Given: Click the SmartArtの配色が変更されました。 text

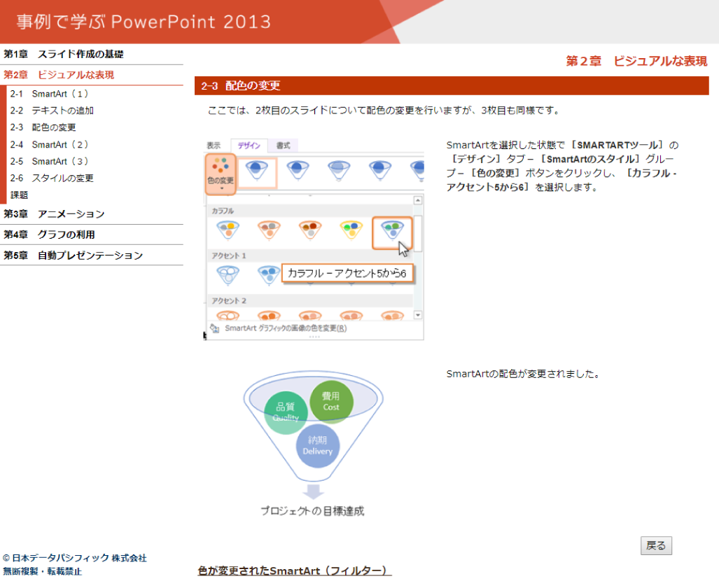Looking at the screenshot, I should pyautogui.click(x=523, y=374).
